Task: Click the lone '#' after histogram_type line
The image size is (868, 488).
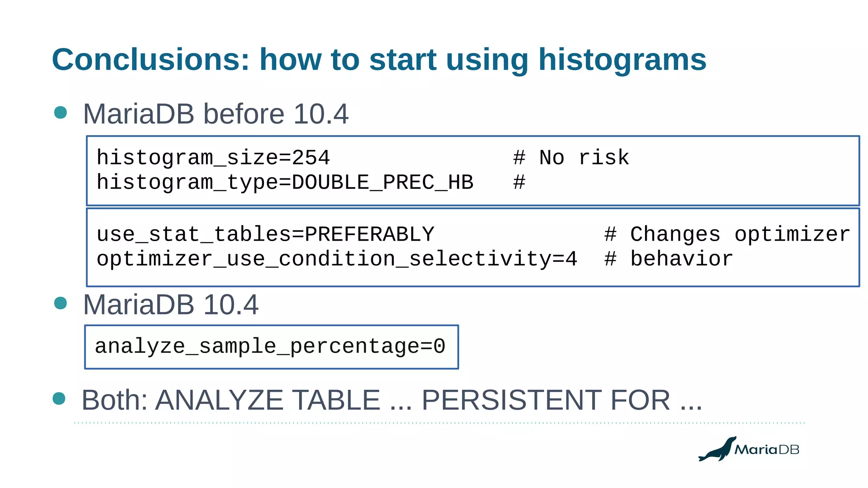Action: (x=519, y=182)
